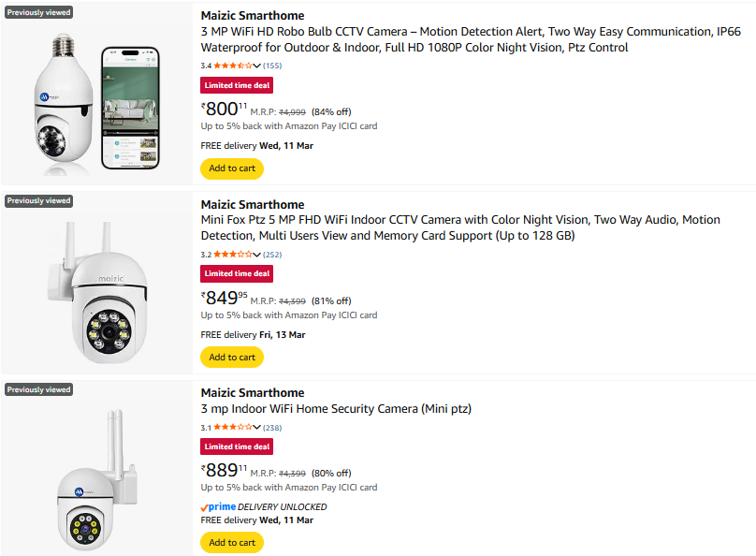Expand rating dropdown for Mini Fox Ptz
Image resolution: width=756 pixels, height=556 pixels.
click(256, 254)
